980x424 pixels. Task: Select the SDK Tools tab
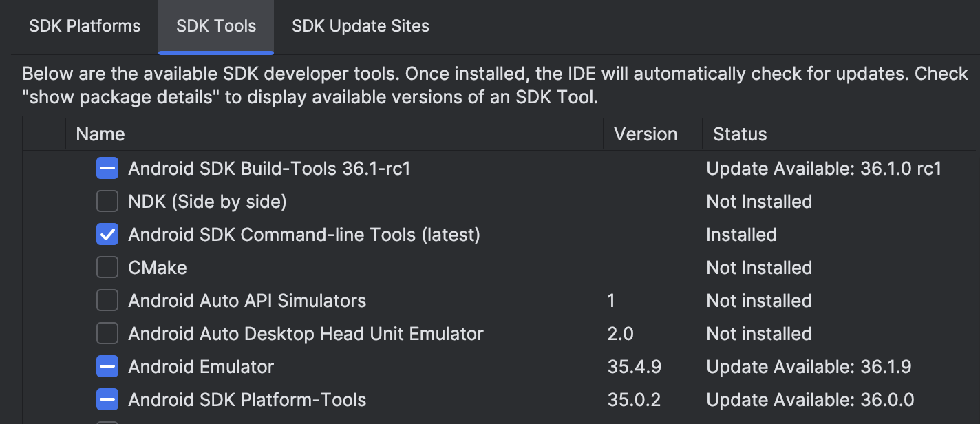coord(216,27)
